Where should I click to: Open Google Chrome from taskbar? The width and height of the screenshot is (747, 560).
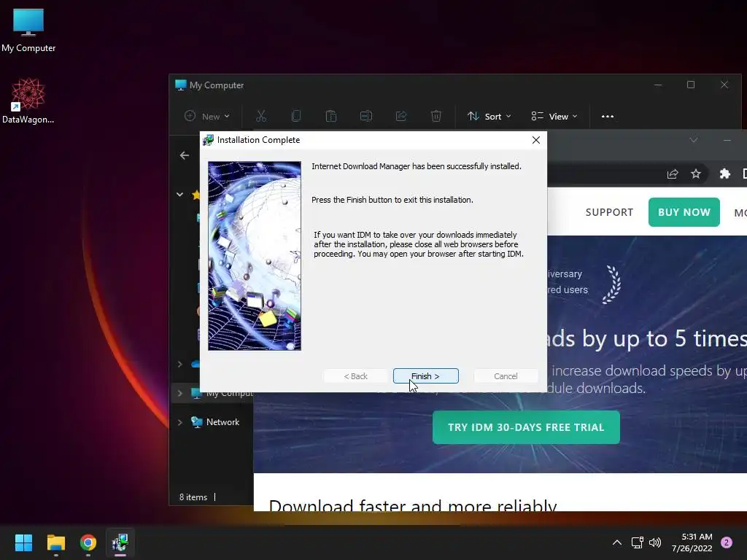tap(88, 542)
